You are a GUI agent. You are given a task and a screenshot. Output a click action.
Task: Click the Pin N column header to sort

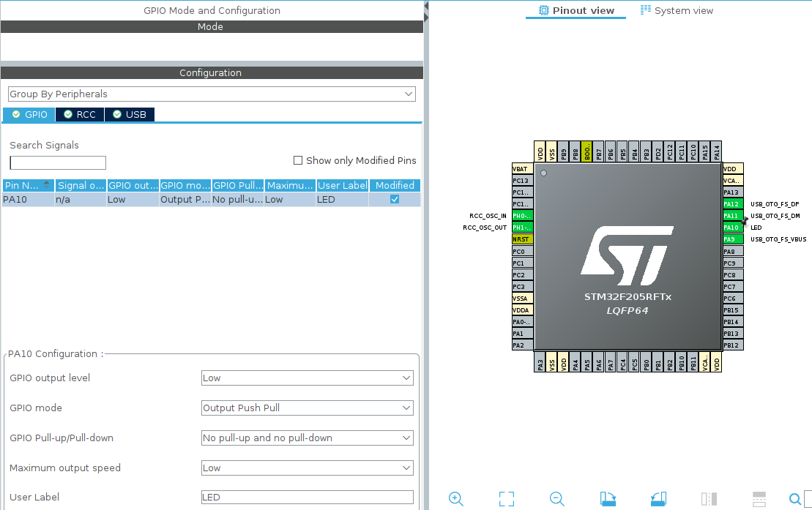click(x=24, y=185)
